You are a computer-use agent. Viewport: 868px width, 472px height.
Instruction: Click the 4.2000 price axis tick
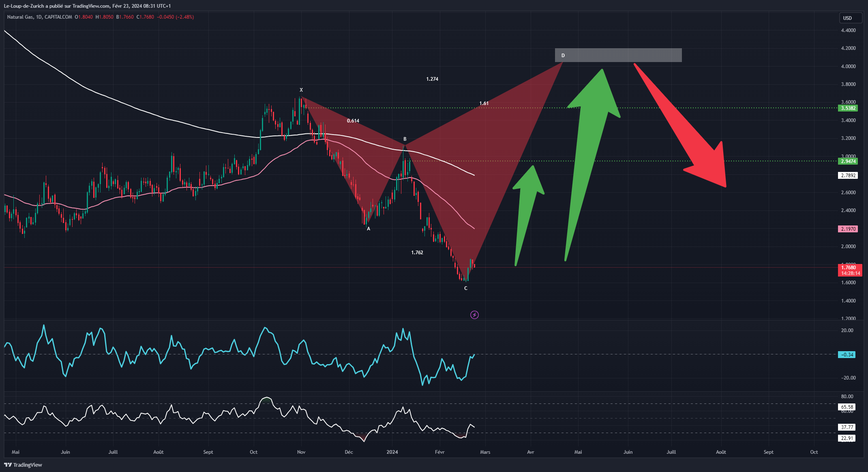pyautogui.click(x=848, y=48)
